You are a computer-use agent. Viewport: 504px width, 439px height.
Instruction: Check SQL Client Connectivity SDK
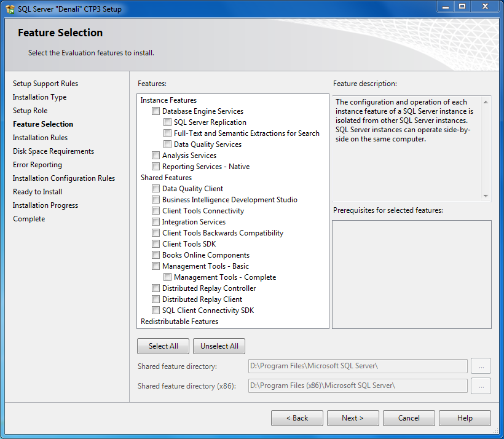[x=156, y=310]
